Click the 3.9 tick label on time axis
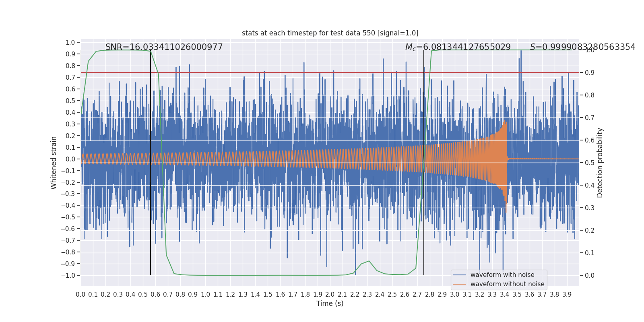644x322 pixels. click(x=567, y=294)
